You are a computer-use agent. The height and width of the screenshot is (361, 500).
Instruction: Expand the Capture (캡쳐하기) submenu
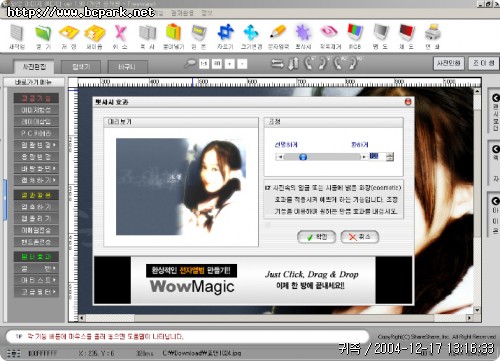pyautogui.click(x=36, y=180)
